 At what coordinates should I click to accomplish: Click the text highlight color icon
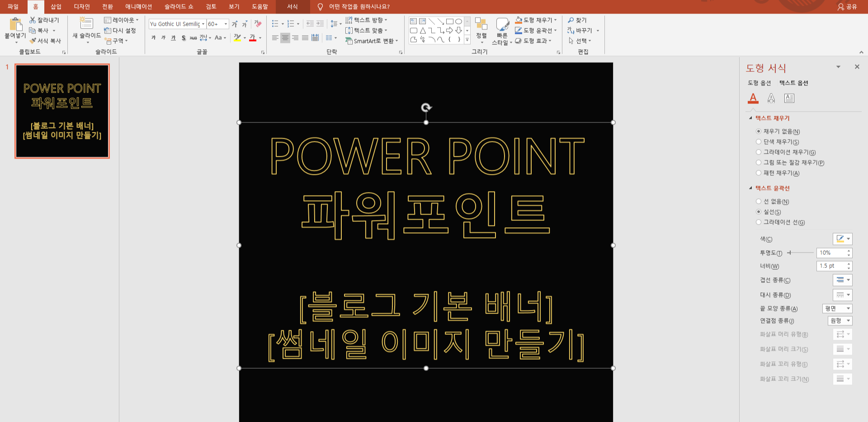pos(237,38)
